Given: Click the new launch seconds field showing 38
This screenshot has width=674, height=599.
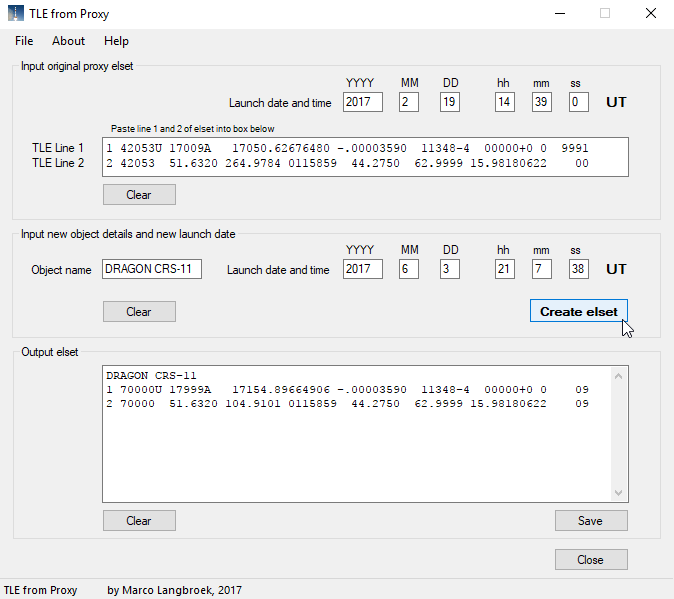Looking at the screenshot, I should 579,269.
